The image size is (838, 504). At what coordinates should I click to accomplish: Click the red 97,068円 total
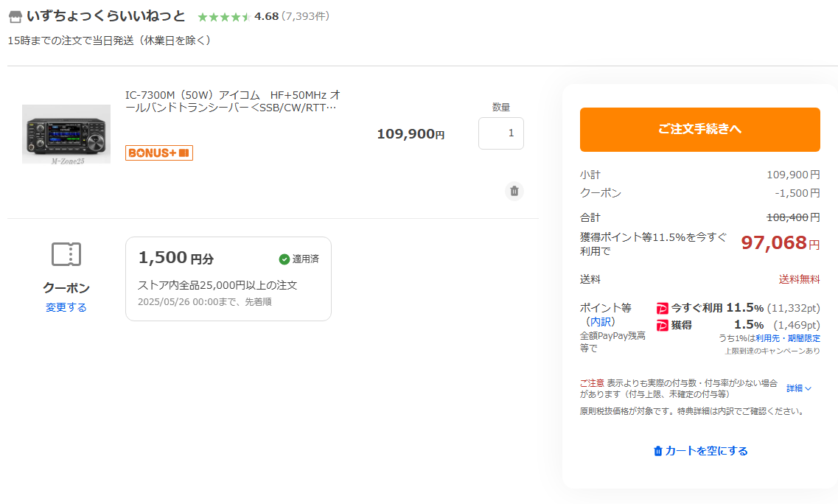coord(781,242)
